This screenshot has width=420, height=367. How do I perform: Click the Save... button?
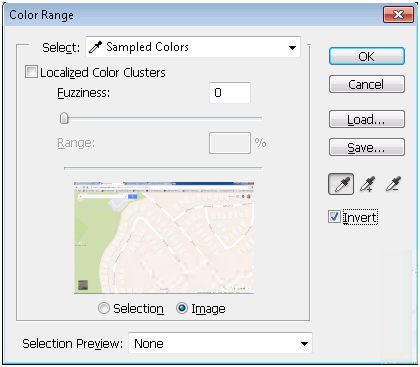[x=367, y=147]
